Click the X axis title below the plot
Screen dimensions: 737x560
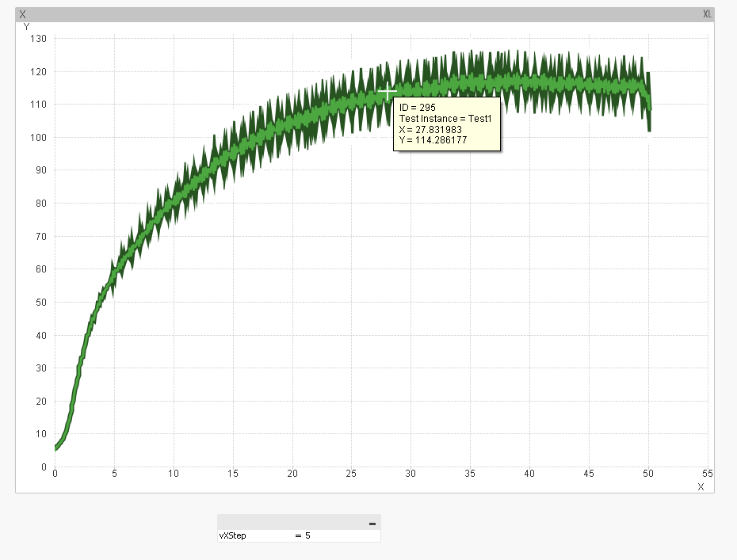click(701, 486)
